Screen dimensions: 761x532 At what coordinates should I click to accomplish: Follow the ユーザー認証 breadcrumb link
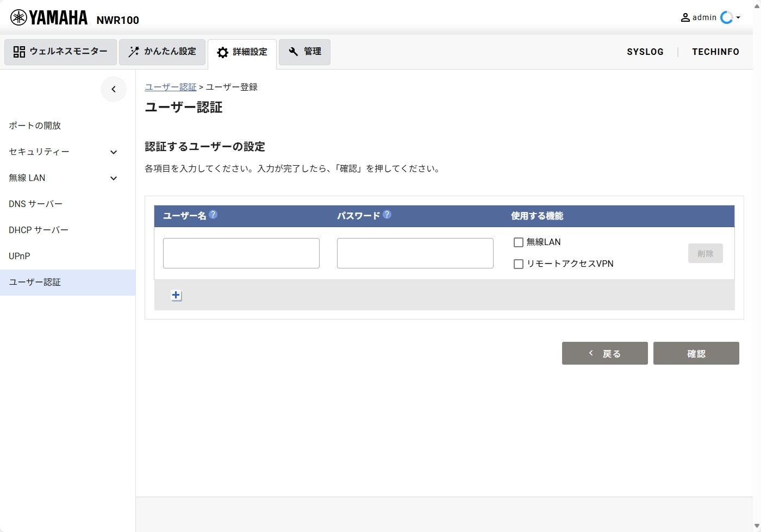point(171,87)
